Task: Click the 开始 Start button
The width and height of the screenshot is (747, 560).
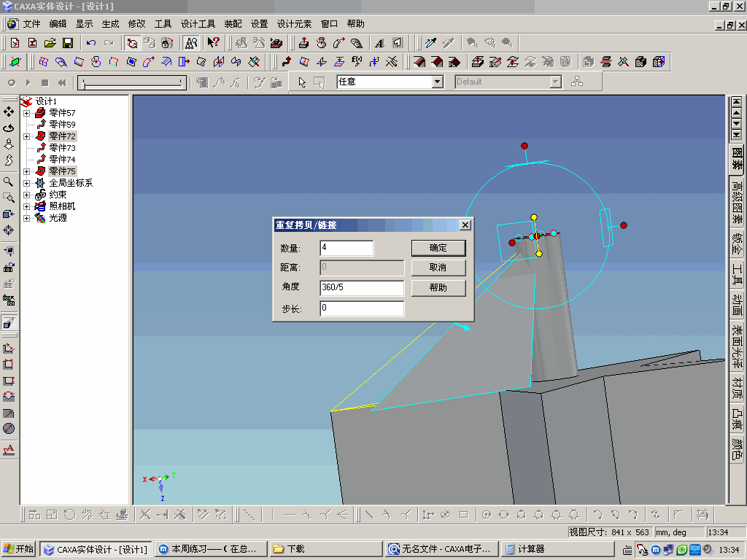Action: pyautogui.click(x=19, y=549)
